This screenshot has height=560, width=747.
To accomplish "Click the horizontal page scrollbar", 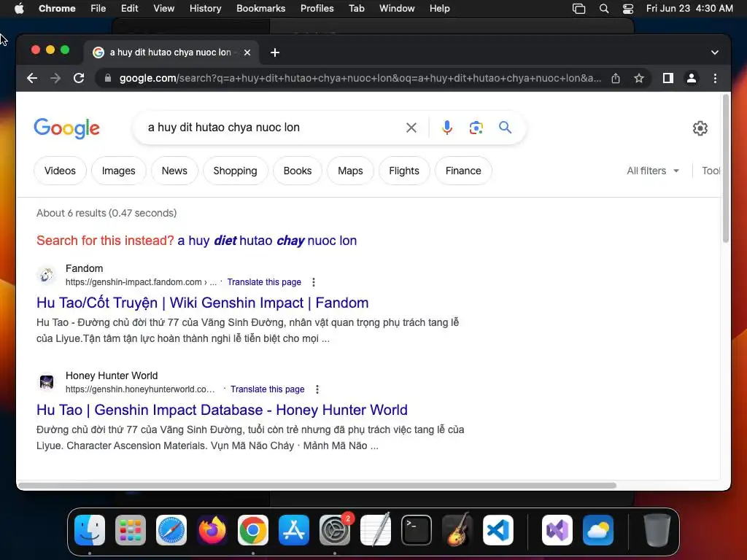I will tap(317, 486).
